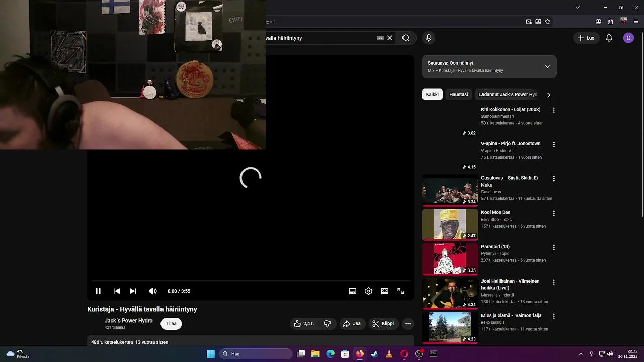Start a voice search with the microphone
The width and height of the screenshot is (644, 362).
click(x=429, y=38)
